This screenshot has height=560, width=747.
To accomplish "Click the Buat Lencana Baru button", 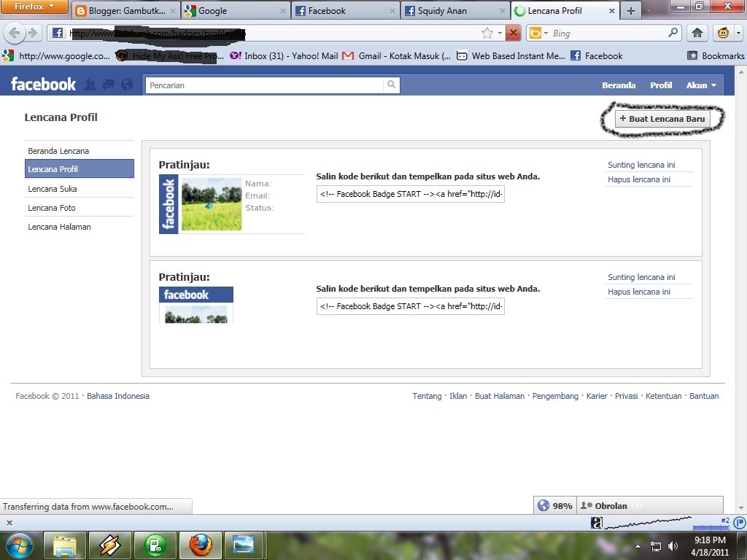I will 662,119.
